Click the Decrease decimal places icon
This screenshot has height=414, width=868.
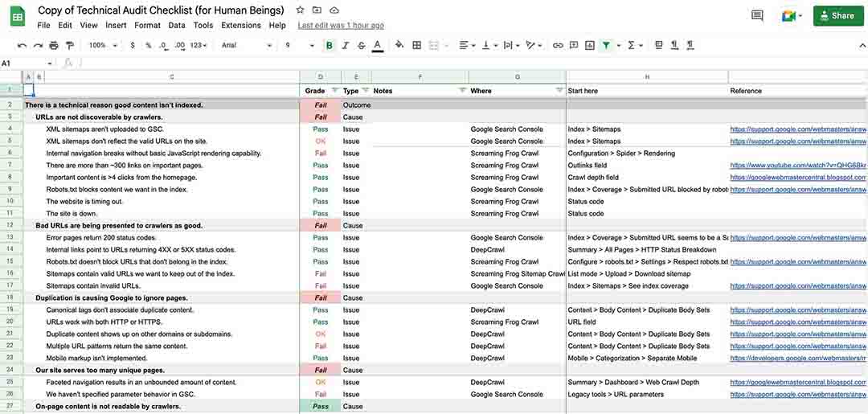(x=163, y=45)
